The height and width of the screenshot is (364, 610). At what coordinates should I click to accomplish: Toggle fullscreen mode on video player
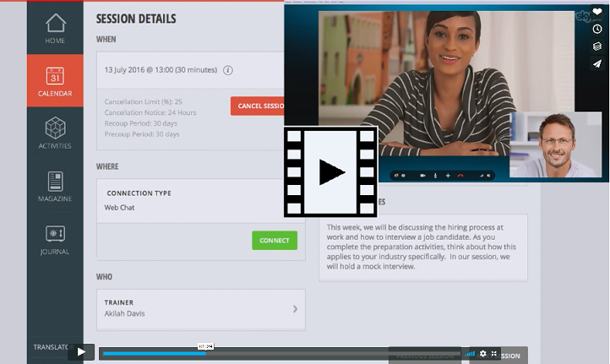(x=495, y=354)
